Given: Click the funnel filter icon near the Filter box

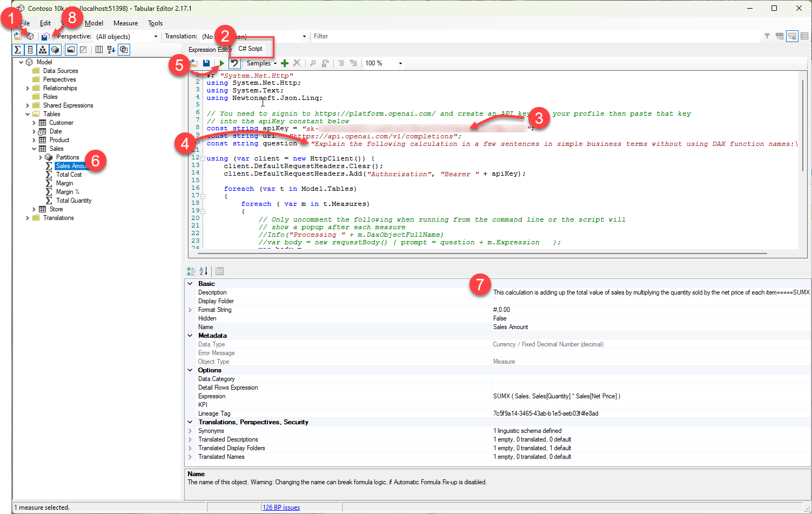Looking at the screenshot, I should tap(767, 36).
